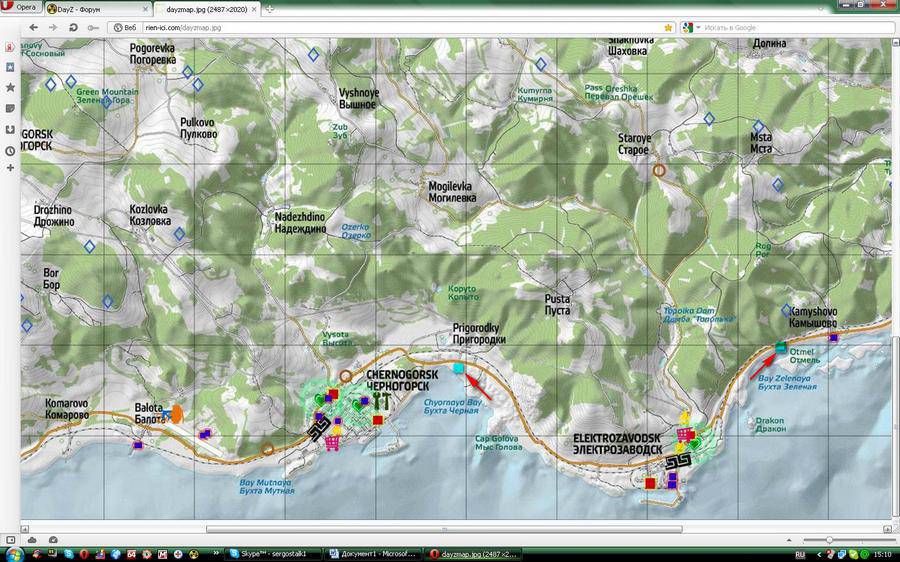Click the Green Mountain label on the map
This screenshot has height=562, width=900.
tap(107, 91)
